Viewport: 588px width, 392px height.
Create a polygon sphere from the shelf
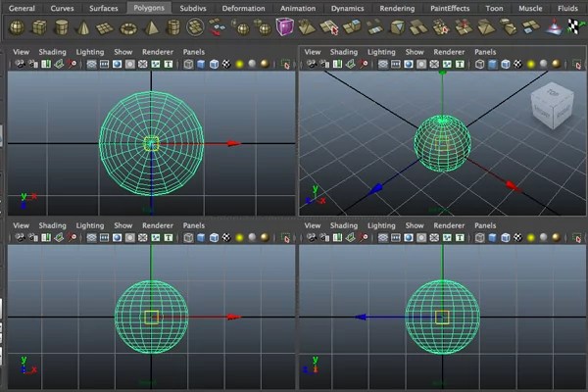(17, 27)
